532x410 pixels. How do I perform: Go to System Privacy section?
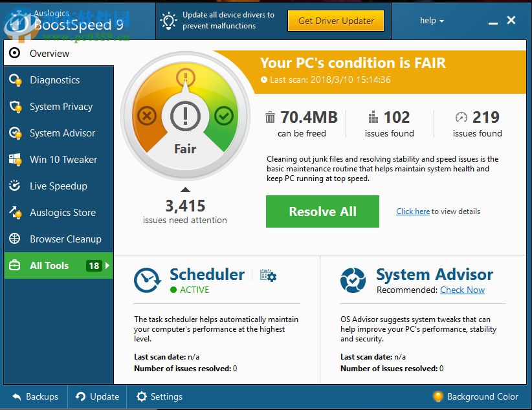(x=59, y=107)
